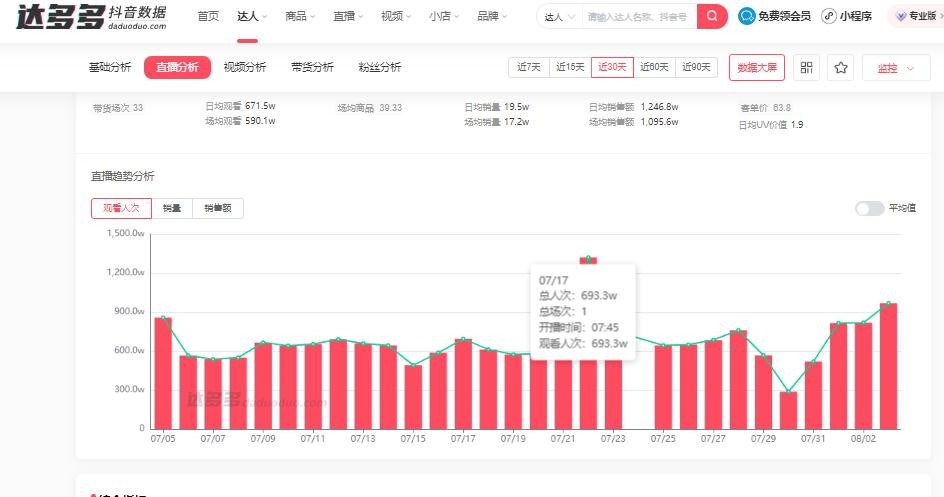Open the 监控 dropdown button
Image resolution: width=944 pixels, height=497 pixels.
coord(895,67)
